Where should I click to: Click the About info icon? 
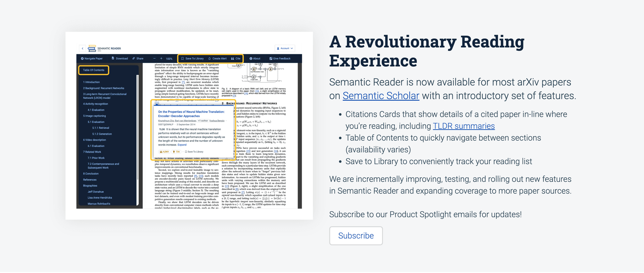pos(251,58)
